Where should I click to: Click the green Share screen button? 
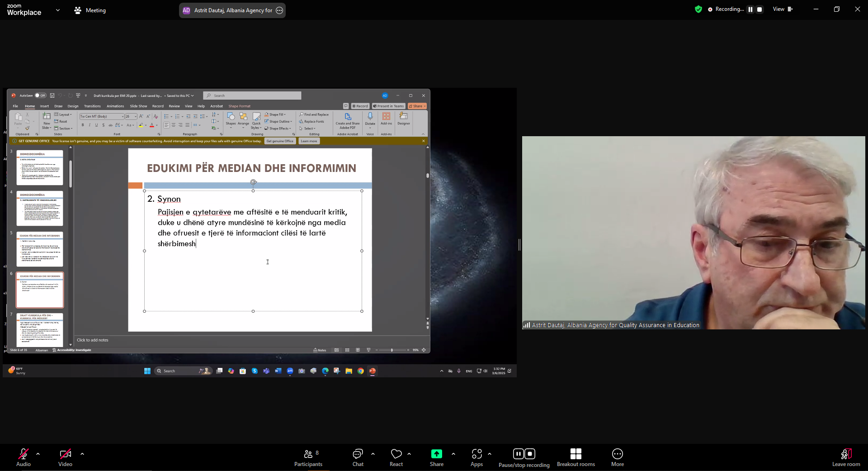437,457
